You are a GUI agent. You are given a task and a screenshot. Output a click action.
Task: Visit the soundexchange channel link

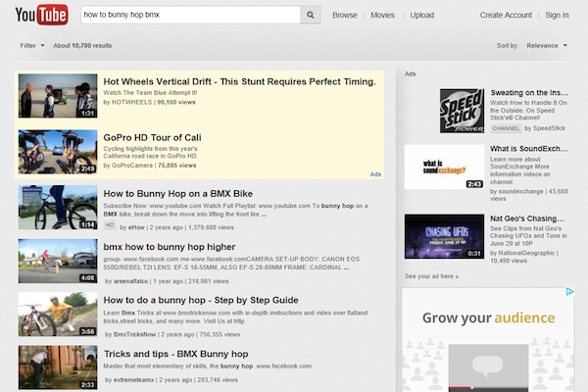[x=520, y=191]
